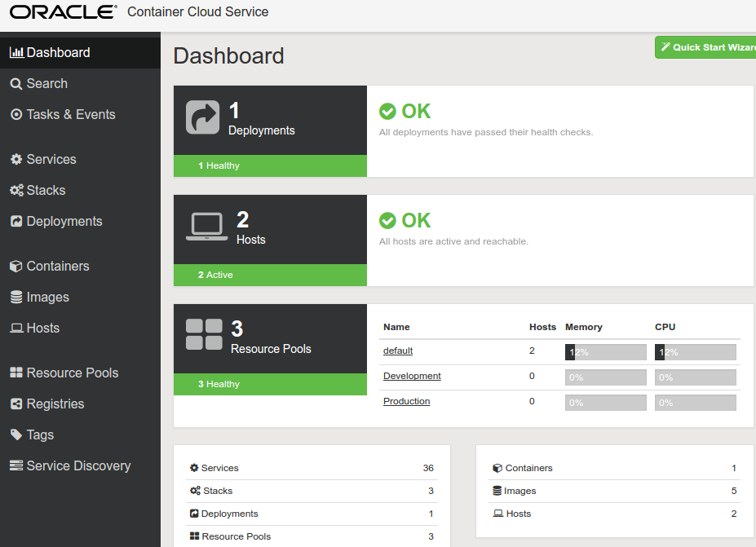Go to Tasks & Events menu item

pos(80,115)
